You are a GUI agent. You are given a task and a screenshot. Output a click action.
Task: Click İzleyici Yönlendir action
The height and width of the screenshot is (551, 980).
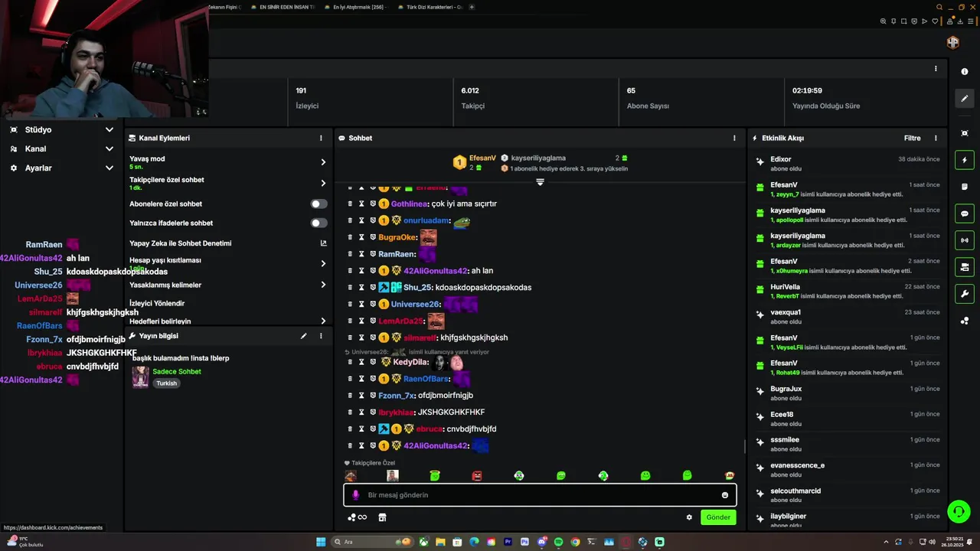157,303
